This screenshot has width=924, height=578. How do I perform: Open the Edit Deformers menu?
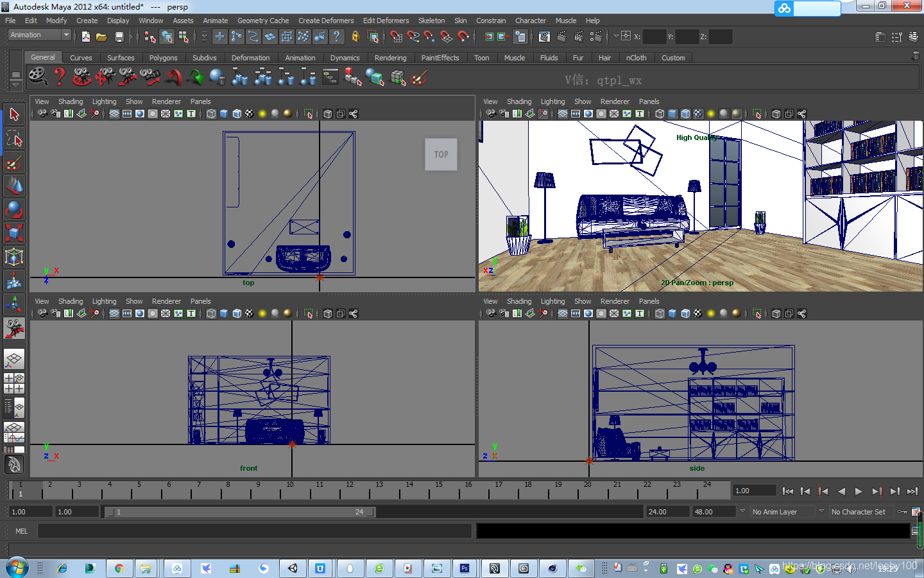pos(386,21)
